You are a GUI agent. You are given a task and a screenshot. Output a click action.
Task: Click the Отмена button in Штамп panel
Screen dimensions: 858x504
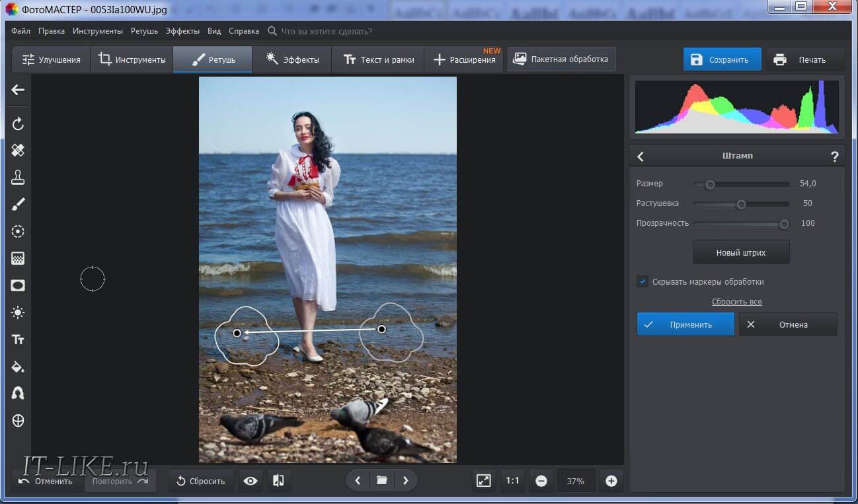coord(788,324)
